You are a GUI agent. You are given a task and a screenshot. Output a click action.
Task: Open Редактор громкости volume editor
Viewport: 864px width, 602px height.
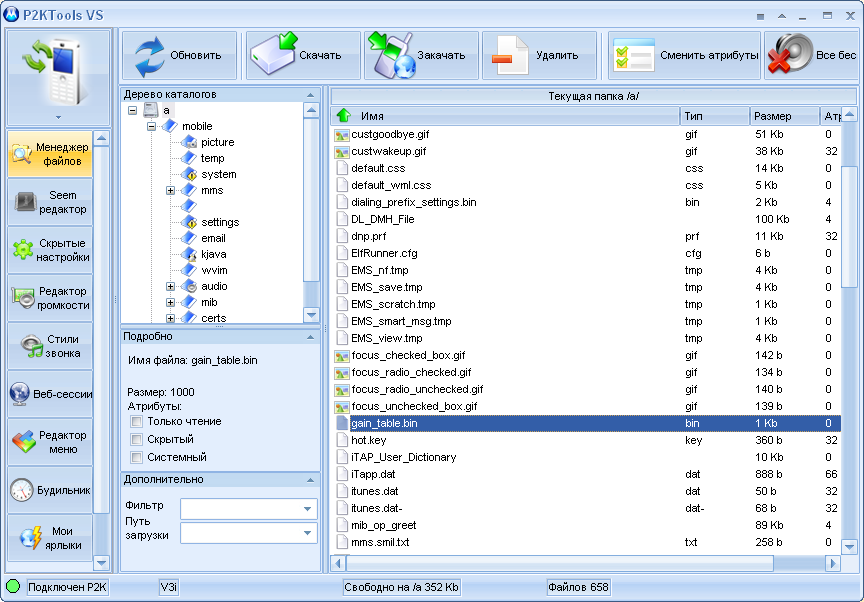click(x=50, y=298)
